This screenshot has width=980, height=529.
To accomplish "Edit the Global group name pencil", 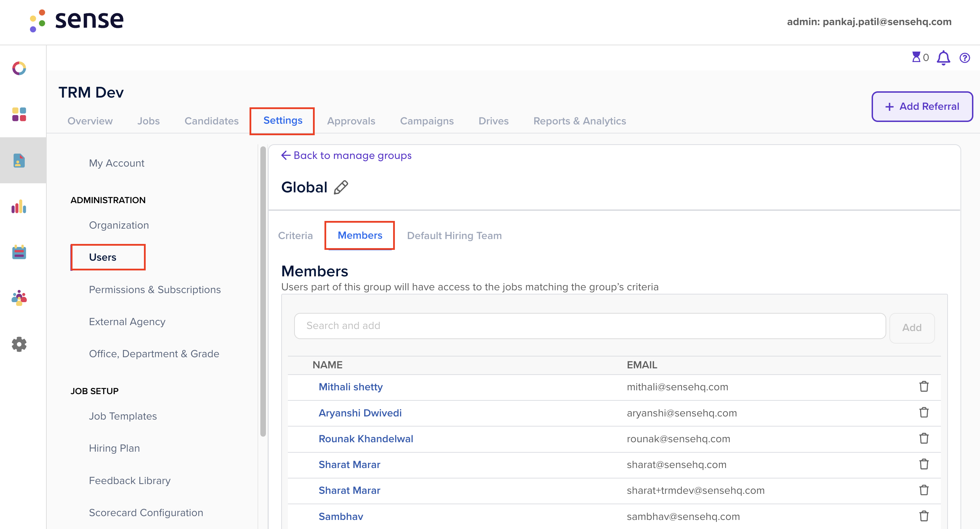I will coord(341,187).
